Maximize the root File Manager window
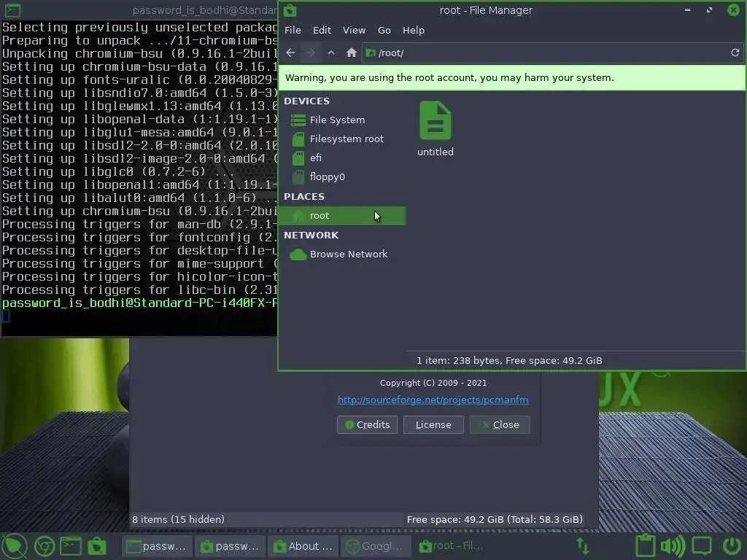The height and width of the screenshot is (560, 747). (x=709, y=10)
